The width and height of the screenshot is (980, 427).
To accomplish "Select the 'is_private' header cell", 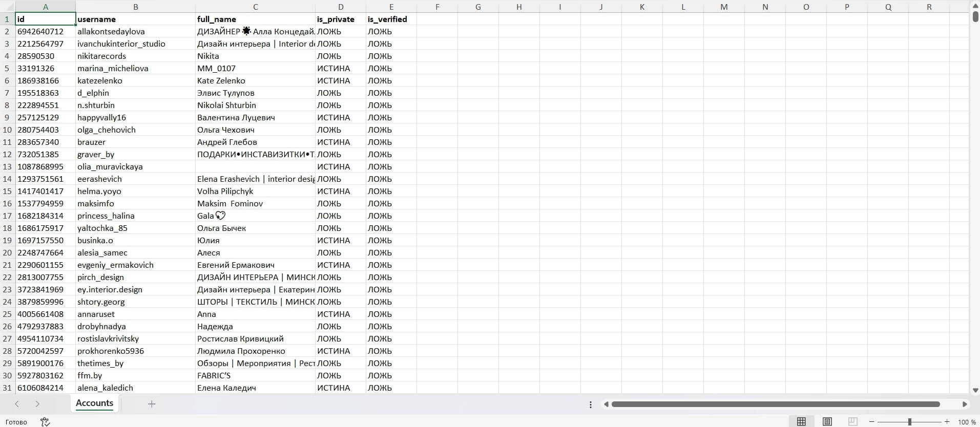I will 341,19.
